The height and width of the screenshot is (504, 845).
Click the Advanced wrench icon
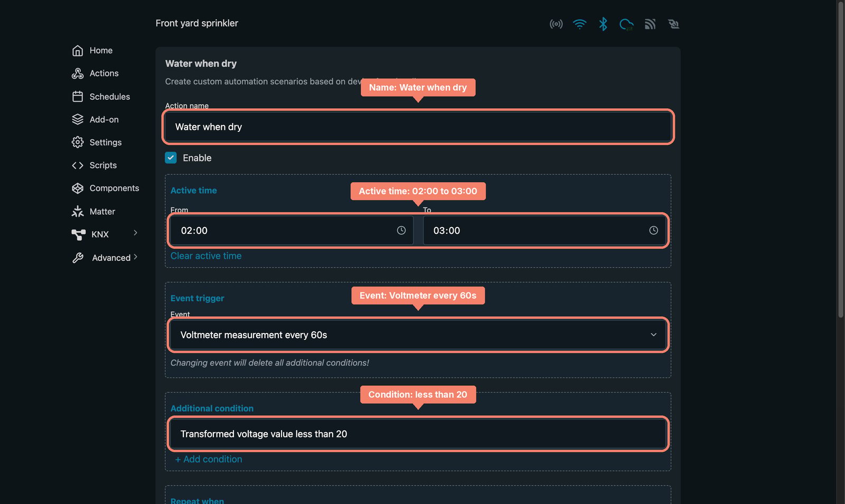[78, 258]
